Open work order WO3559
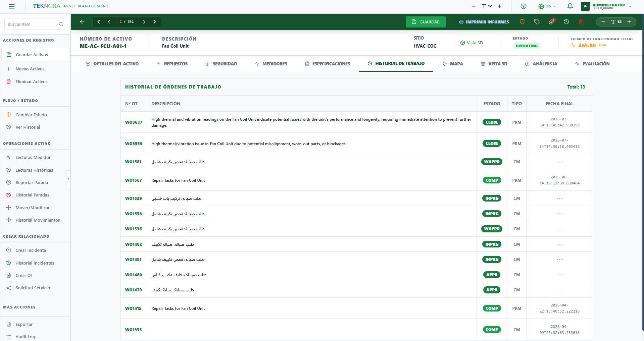 click(134, 144)
